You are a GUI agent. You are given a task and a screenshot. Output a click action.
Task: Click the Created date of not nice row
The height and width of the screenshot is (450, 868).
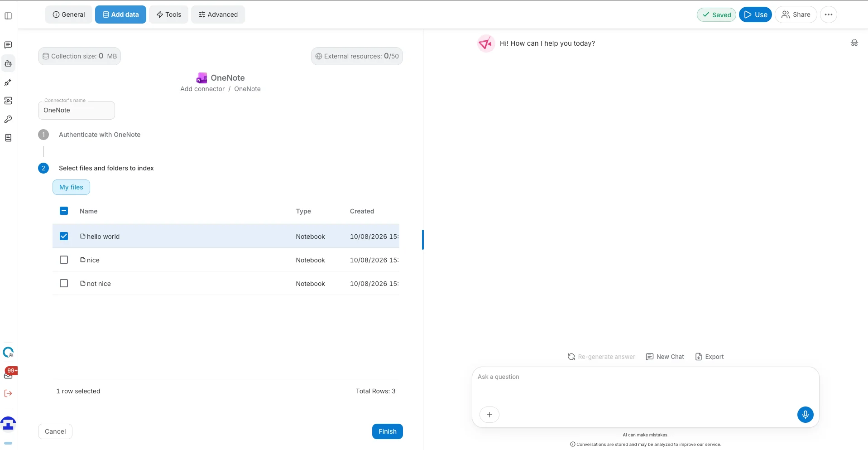tap(374, 284)
